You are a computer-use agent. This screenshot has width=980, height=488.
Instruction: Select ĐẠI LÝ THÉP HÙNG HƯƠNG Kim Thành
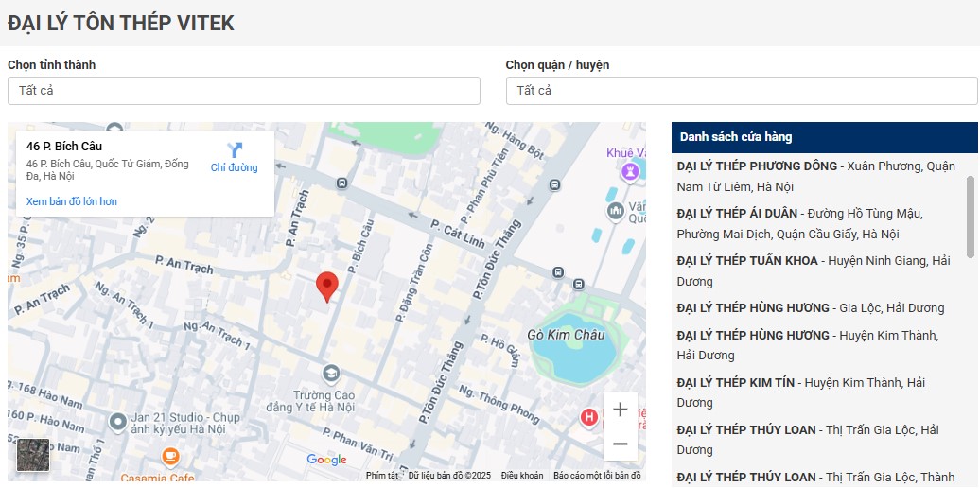[808, 345]
